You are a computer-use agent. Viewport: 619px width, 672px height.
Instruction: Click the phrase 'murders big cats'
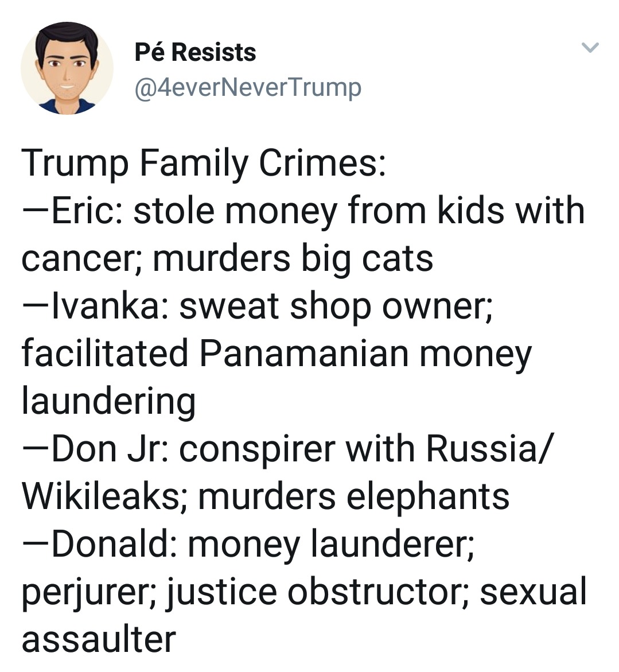coord(293,258)
